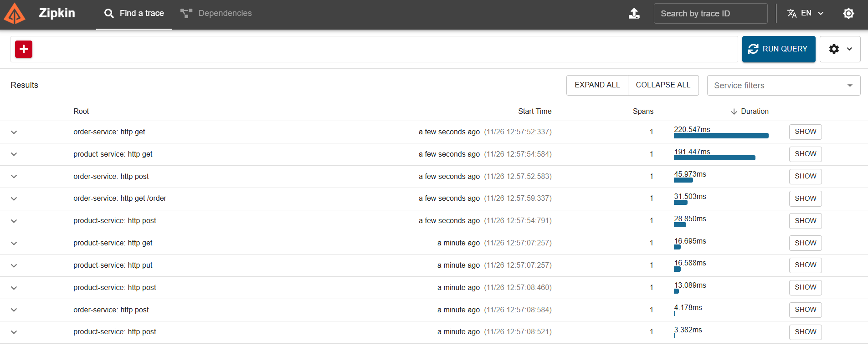Open the query settings gear dropdown
868x346 pixels.
[x=840, y=49]
